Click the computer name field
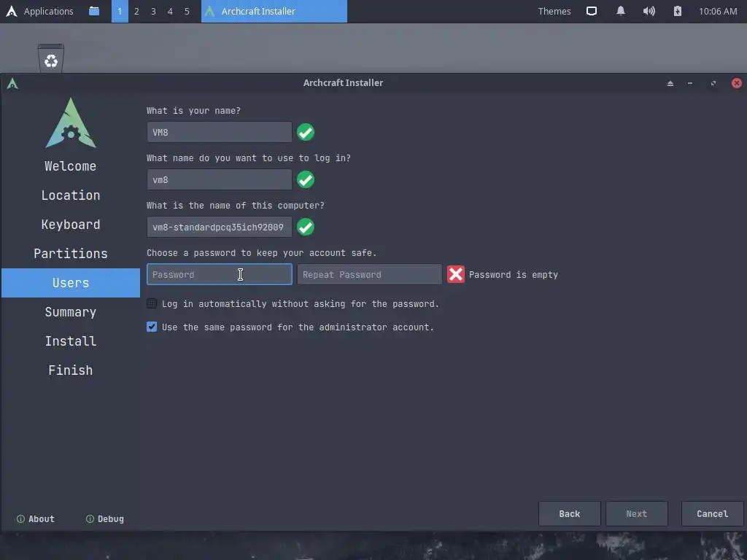The width and height of the screenshot is (747, 560). (x=219, y=227)
